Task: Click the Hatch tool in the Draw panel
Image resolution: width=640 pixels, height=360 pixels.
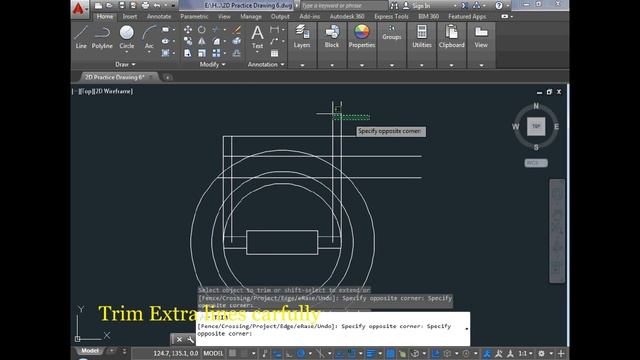Action: coord(165,53)
